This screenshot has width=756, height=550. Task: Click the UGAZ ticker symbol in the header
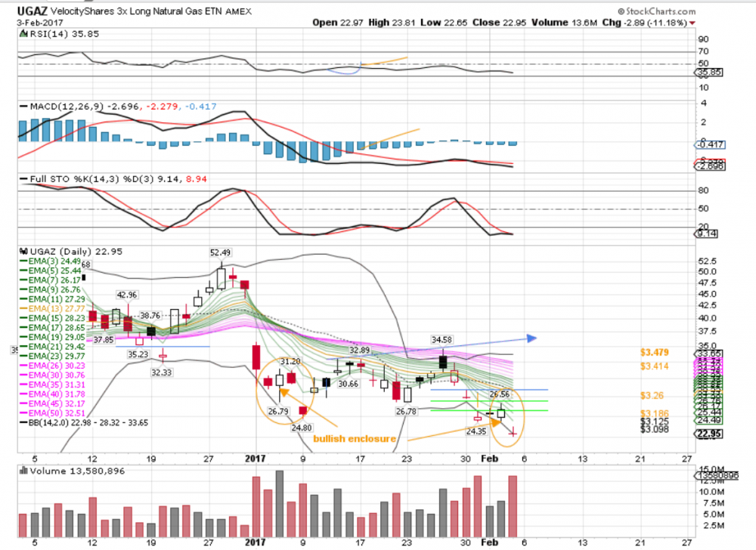pos(32,11)
